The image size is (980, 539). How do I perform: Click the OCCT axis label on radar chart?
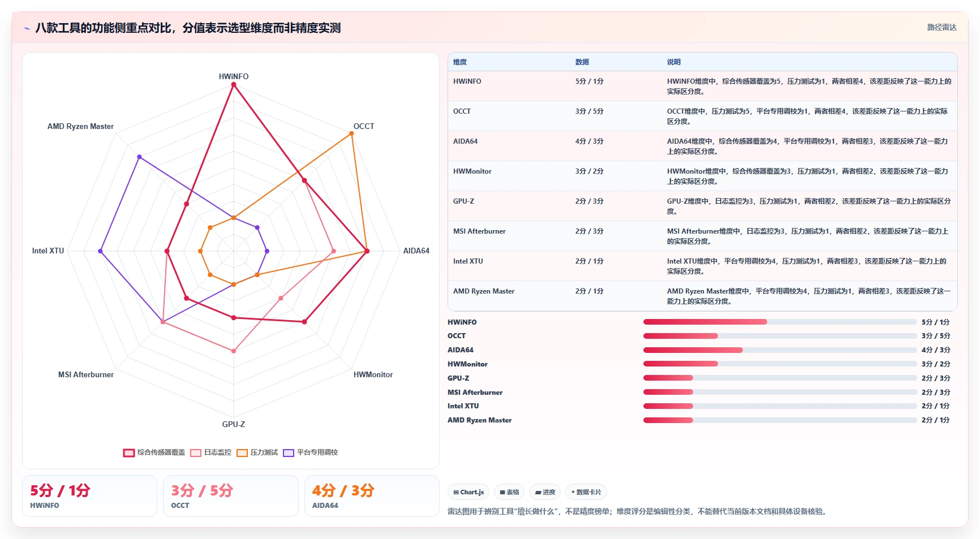pos(364,126)
